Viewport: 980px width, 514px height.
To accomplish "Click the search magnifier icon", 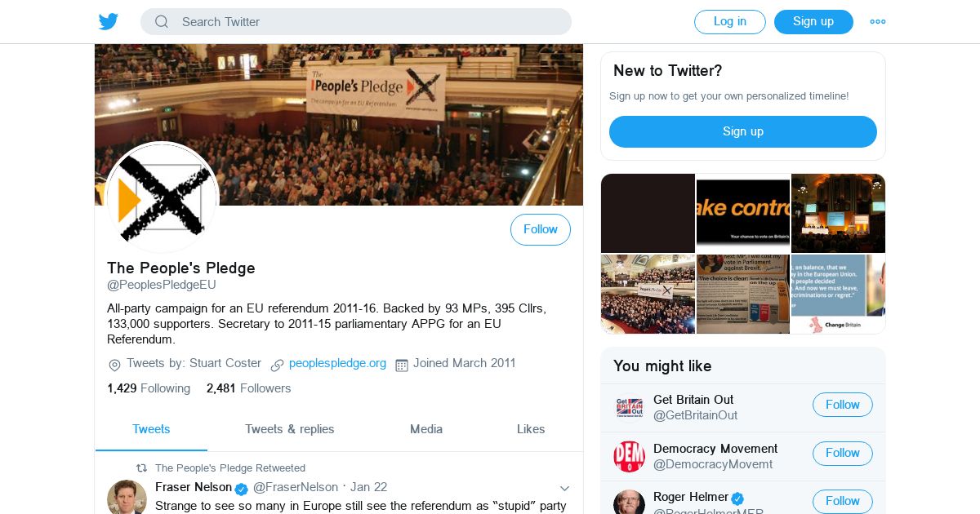I will pyautogui.click(x=162, y=22).
